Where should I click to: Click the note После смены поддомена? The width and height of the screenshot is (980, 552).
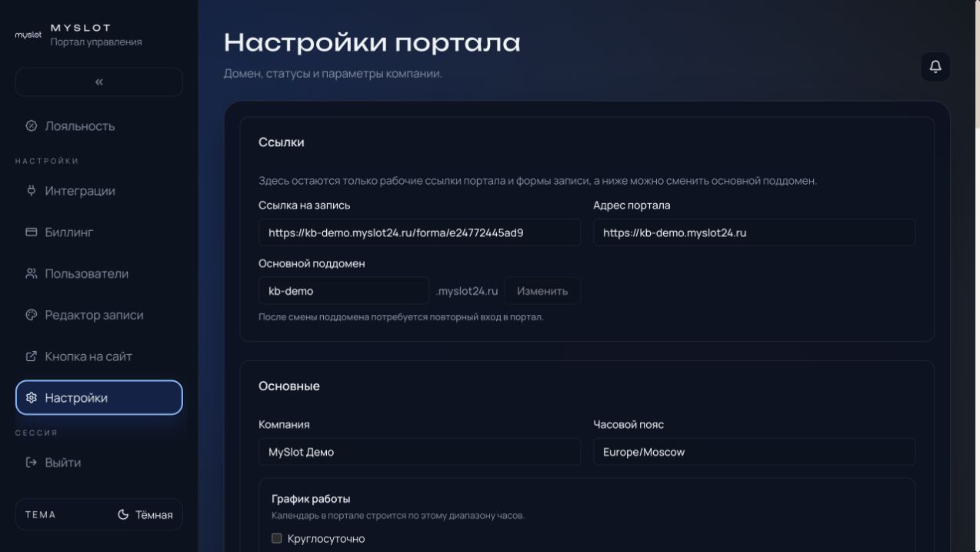pos(401,317)
